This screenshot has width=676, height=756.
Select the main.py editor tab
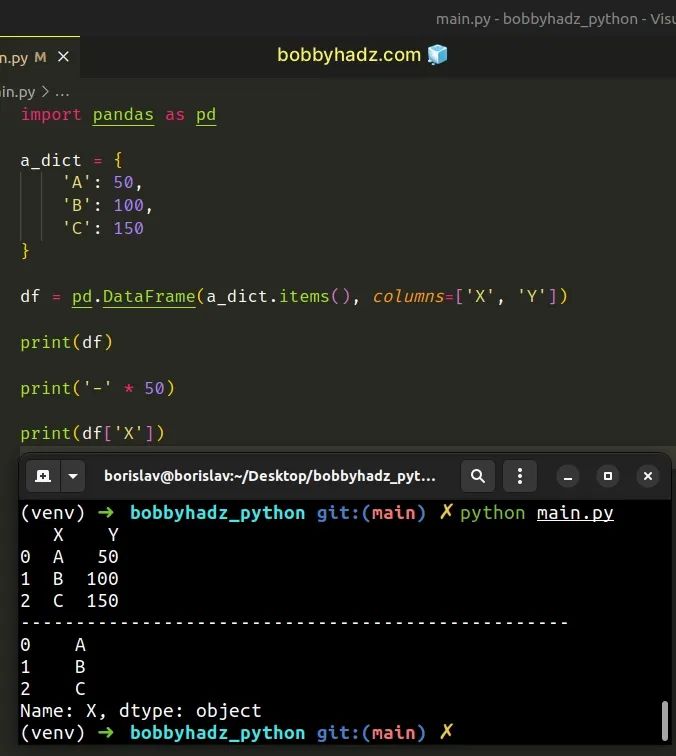click(x=39, y=57)
